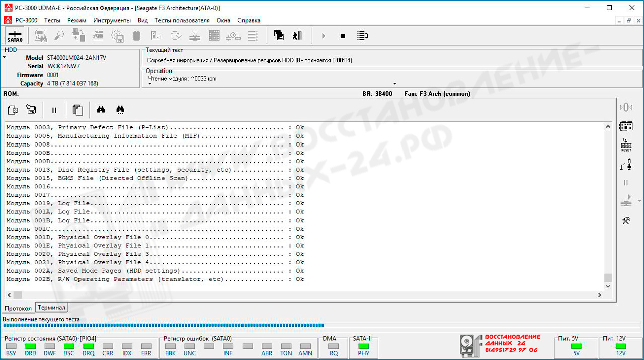644x360 pixels.
Task: Expand the HDD panel dropdown arrow
Action: pyautogui.click(x=4, y=57)
